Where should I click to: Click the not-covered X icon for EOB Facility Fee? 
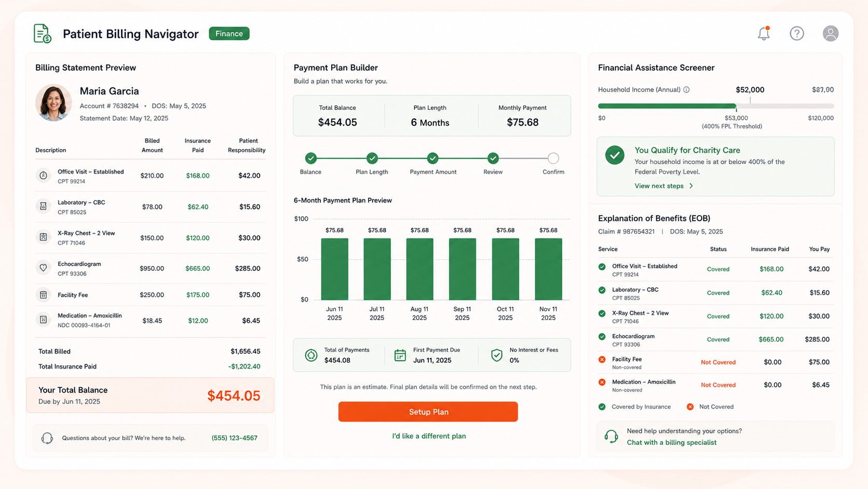tap(602, 359)
